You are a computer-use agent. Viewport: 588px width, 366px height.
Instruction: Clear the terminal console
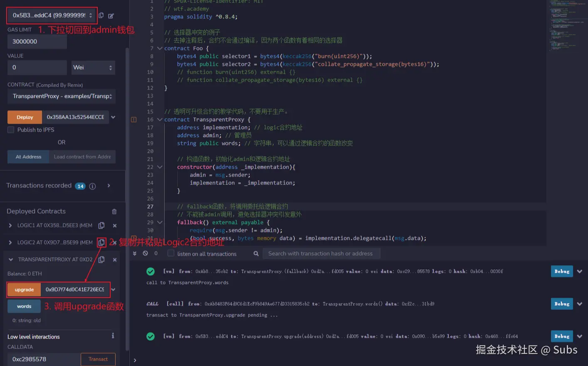(145, 253)
